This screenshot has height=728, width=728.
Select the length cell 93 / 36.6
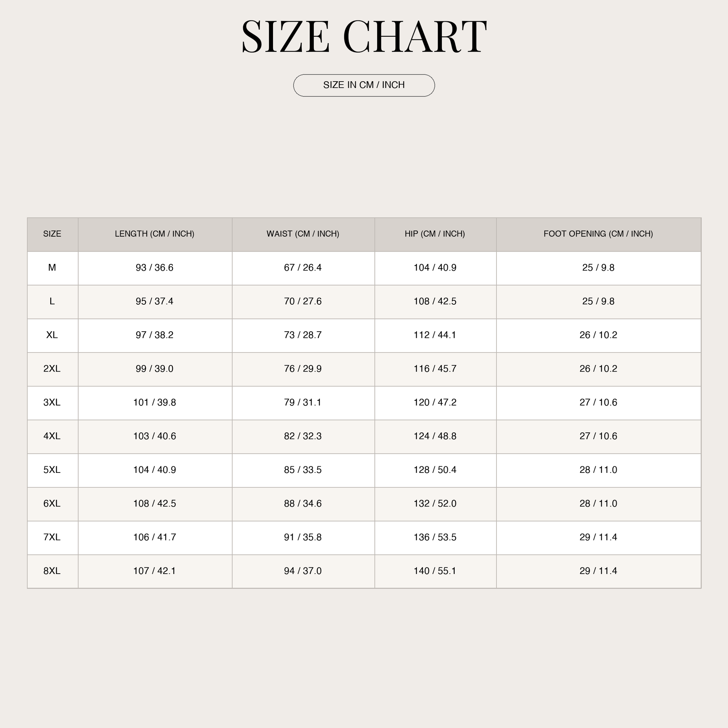[155, 268]
